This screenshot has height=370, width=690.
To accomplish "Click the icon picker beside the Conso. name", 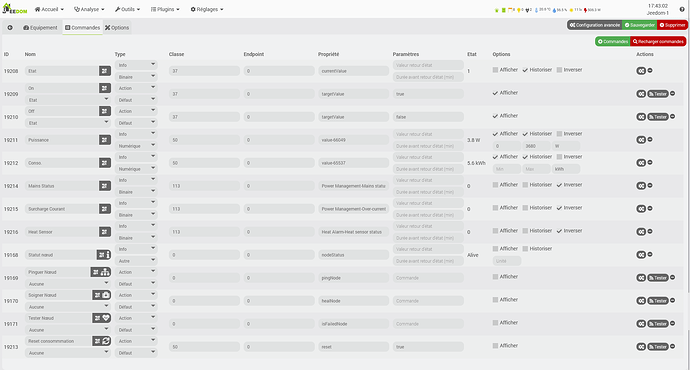I will 105,163.
